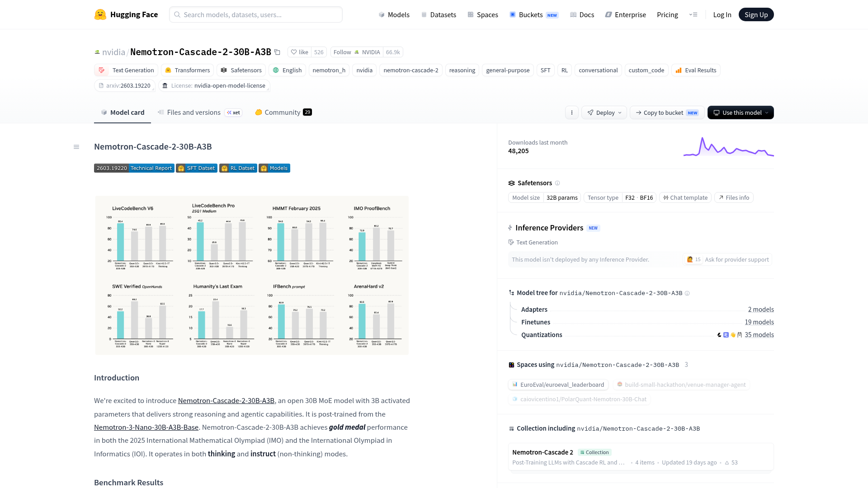
Task: Open the Models badge
Action: (274, 168)
